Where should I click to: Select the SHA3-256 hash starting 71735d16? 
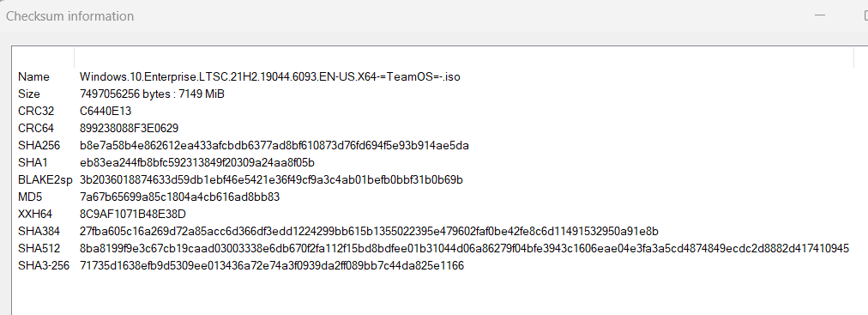[x=272, y=266]
